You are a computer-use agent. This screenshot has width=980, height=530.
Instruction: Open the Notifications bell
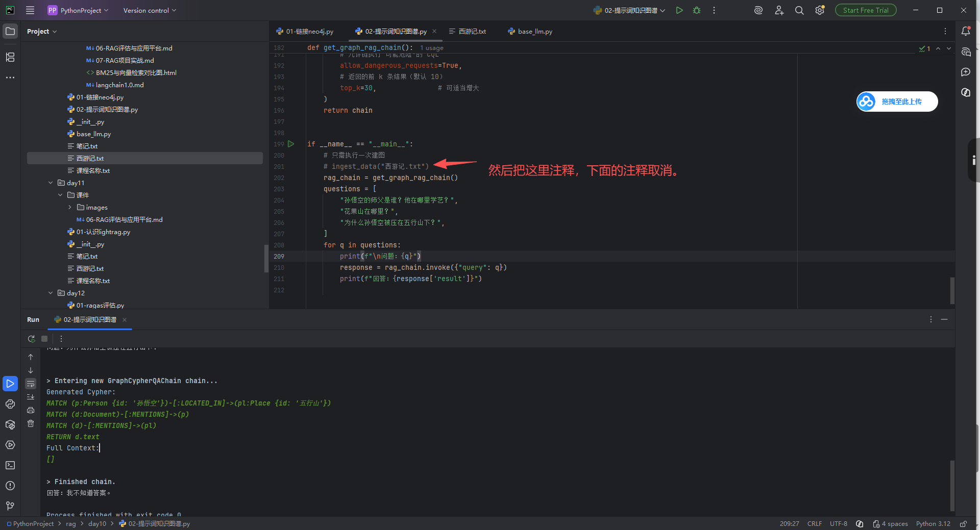(x=966, y=31)
